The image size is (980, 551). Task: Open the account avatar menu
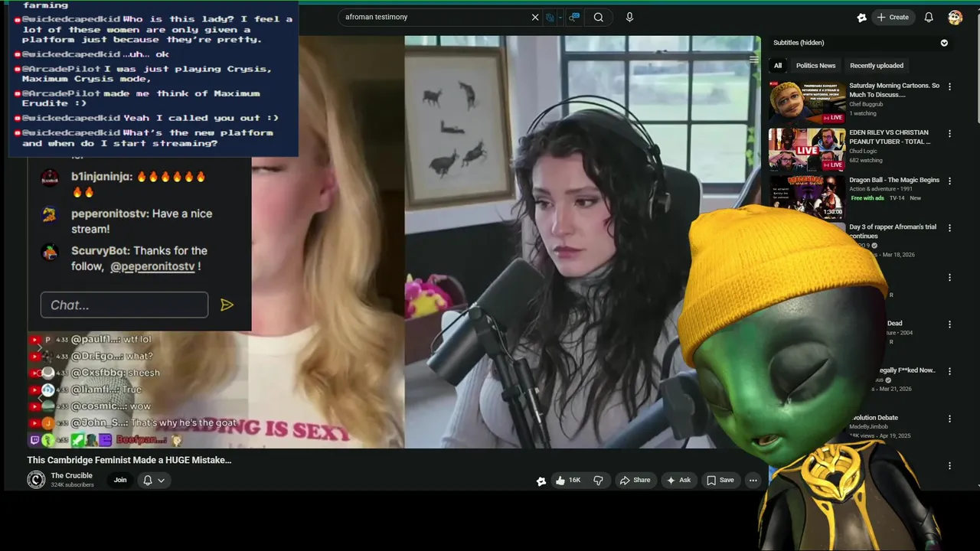[x=955, y=17]
